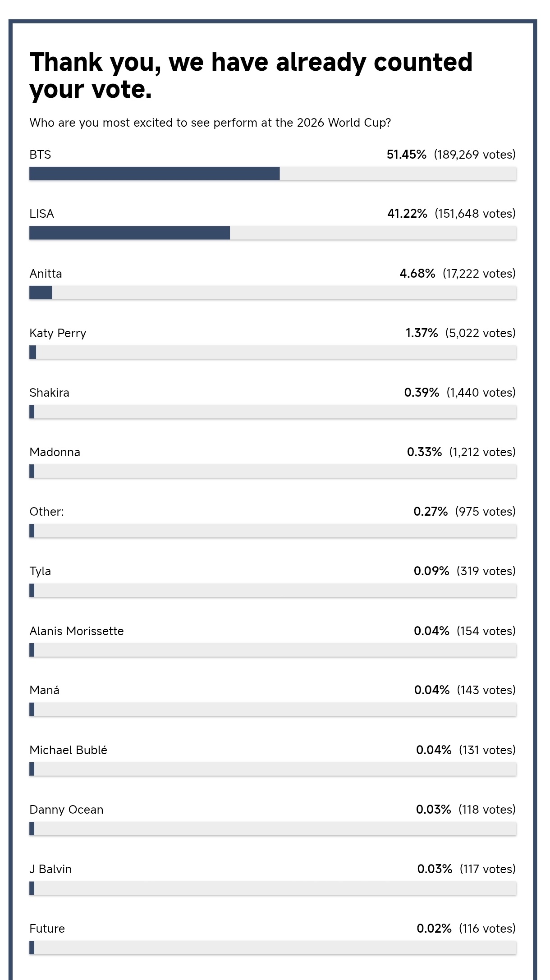550x980 pixels.
Task: Click the 'Thank you' vote confirmation heading
Action: click(x=251, y=75)
